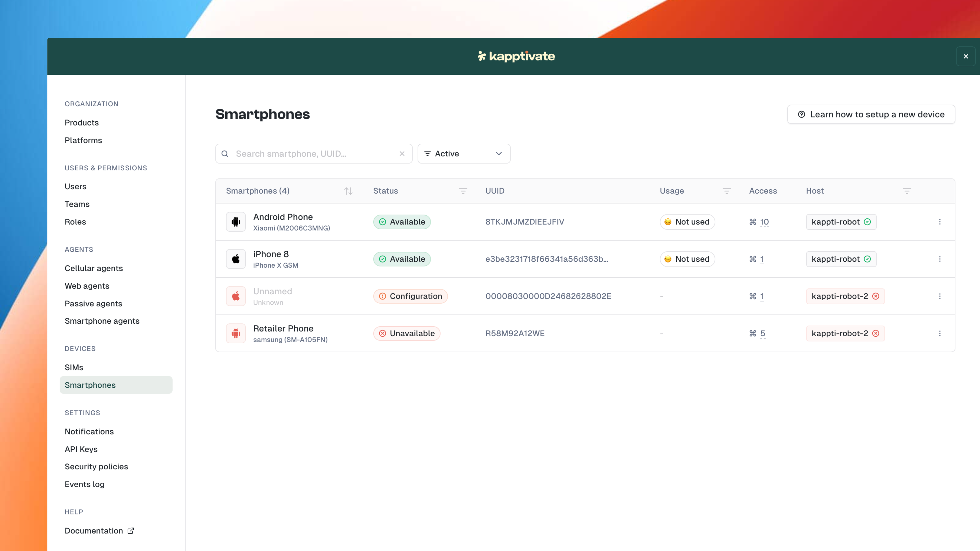Expand the Active filter dropdown

point(464,154)
